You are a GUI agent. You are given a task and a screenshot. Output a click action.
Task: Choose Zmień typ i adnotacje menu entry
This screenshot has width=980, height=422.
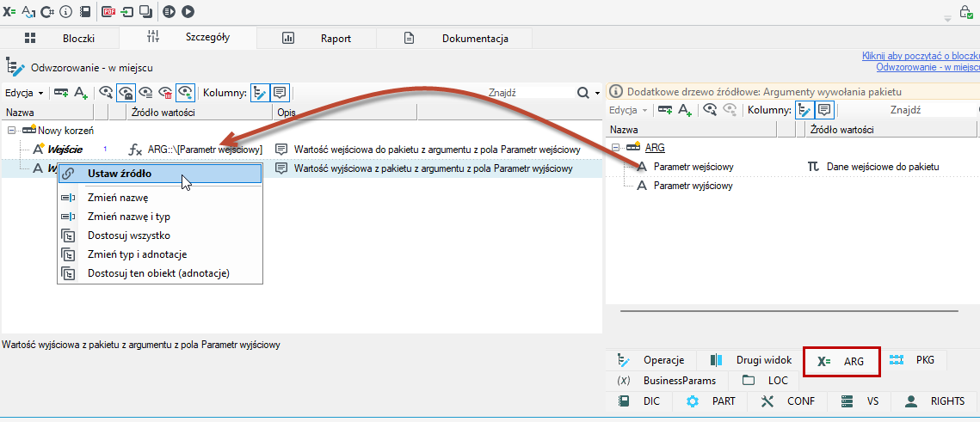point(160,254)
